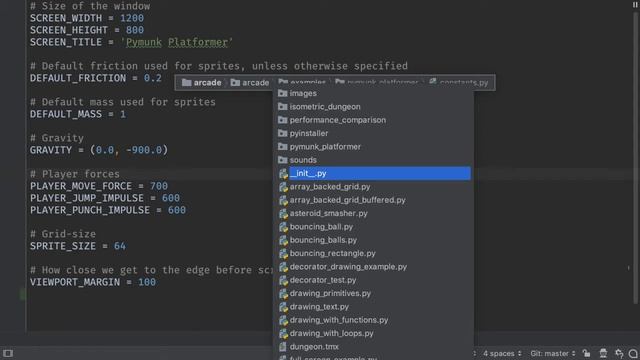Click the bold arcade root folder breadcrumb
640x360 pixels.
point(202,83)
